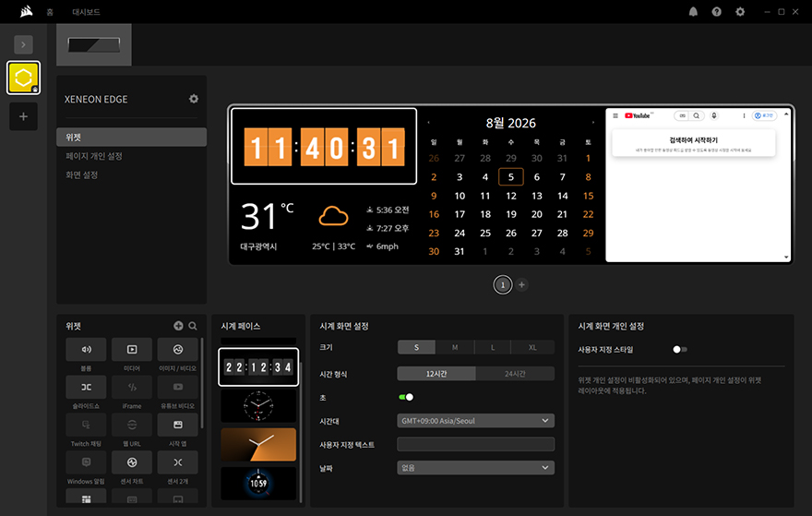Viewport: 812px width, 516px height.
Task: Open the XENEON EDGE settings gear
Action: coord(194,99)
